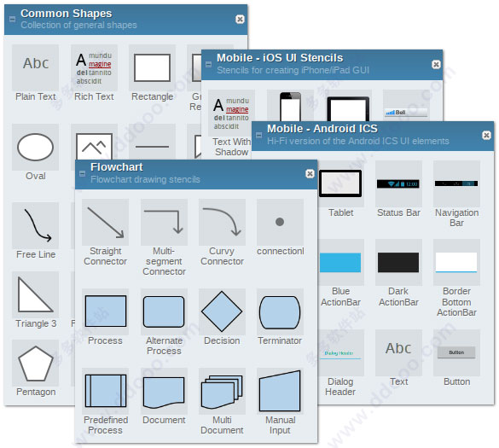Select the Border Bottom ActionBar stencil
This screenshot has height=448, width=499.
pos(456,262)
